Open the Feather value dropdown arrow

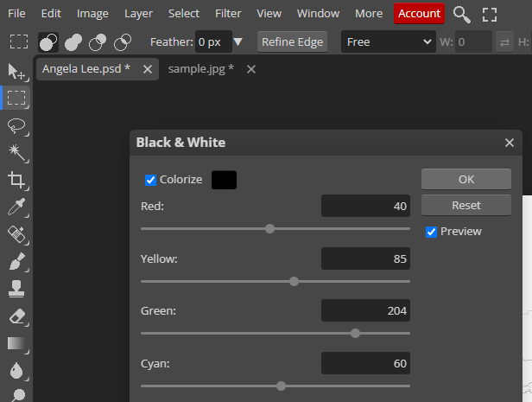[238, 41]
